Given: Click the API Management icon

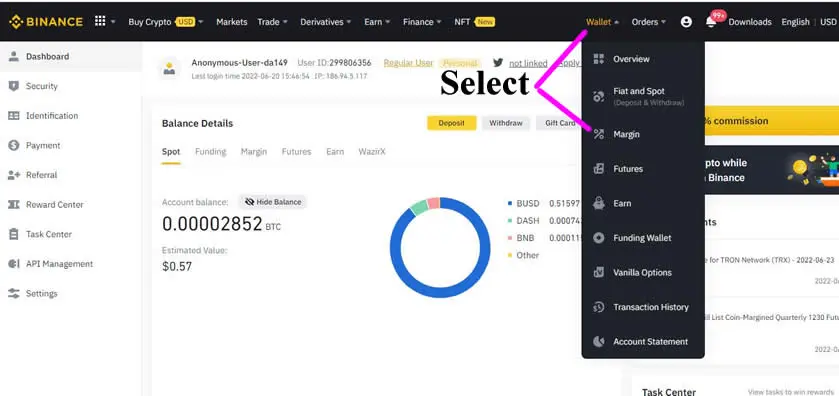Looking at the screenshot, I should pos(14,264).
